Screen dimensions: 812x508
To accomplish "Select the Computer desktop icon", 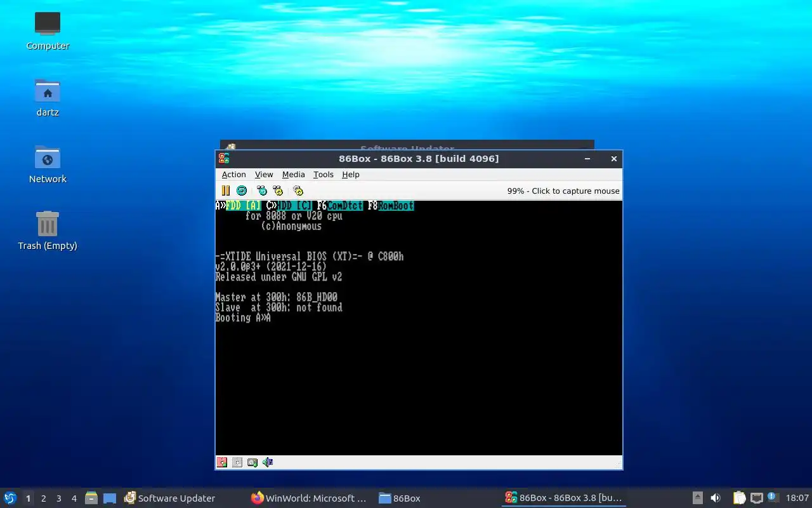I will pos(48,30).
